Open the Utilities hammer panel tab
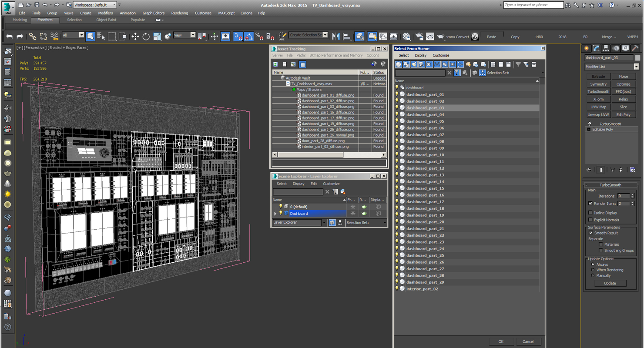Screen dimensions: 644x348 pos(635,48)
